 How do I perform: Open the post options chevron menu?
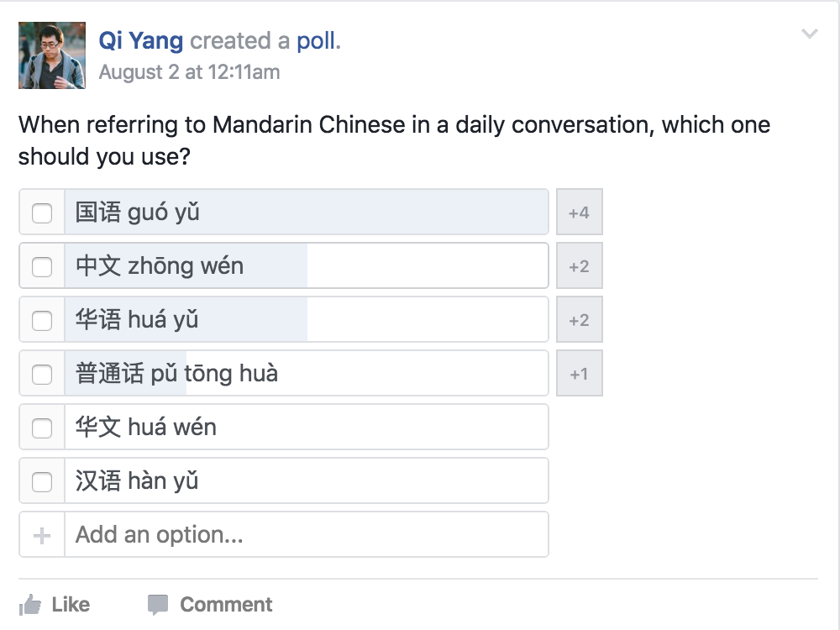click(x=810, y=34)
